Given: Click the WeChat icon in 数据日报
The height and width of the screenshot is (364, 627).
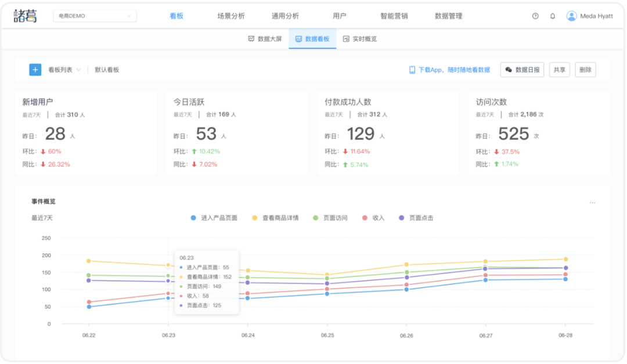Looking at the screenshot, I should [509, 70].
